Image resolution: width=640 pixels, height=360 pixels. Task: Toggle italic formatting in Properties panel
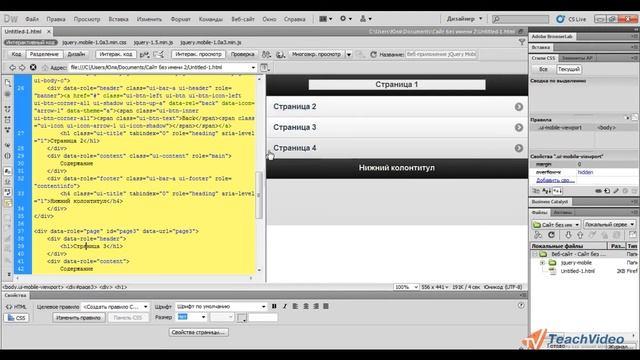tap(284, 306)
